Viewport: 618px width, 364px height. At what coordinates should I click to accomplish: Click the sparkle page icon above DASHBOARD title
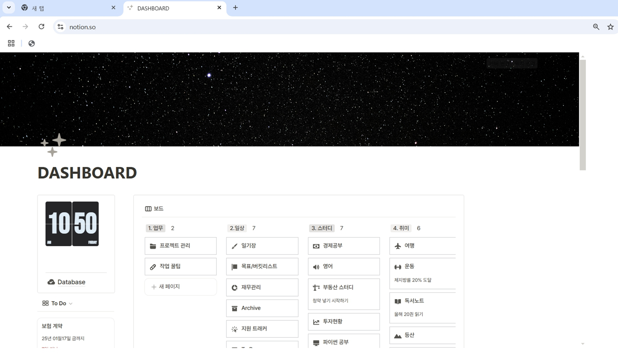(53, 145)
